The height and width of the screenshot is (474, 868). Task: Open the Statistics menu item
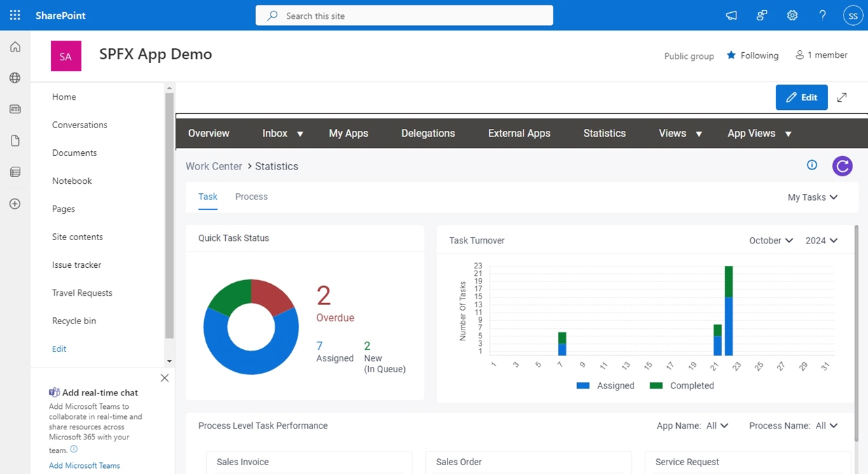[604, 134]
